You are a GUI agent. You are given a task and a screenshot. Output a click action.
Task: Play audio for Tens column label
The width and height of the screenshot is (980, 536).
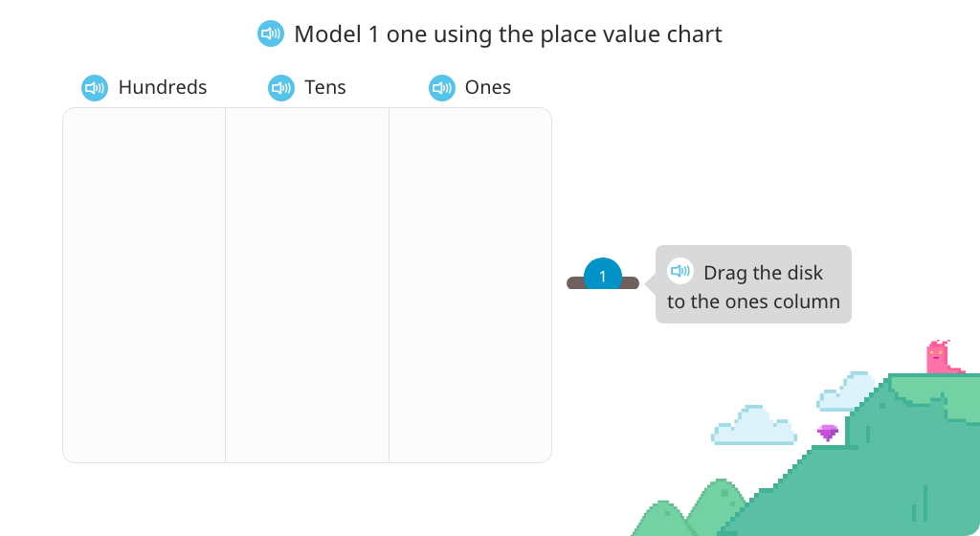(281, 88)
